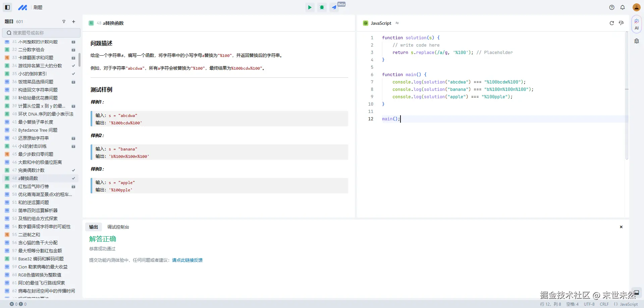Image resolution: width=644 pixels, height=308 pixels.
Task: Open the AI assistant panel
Action: pyautogui.click(x=636, y=24)
